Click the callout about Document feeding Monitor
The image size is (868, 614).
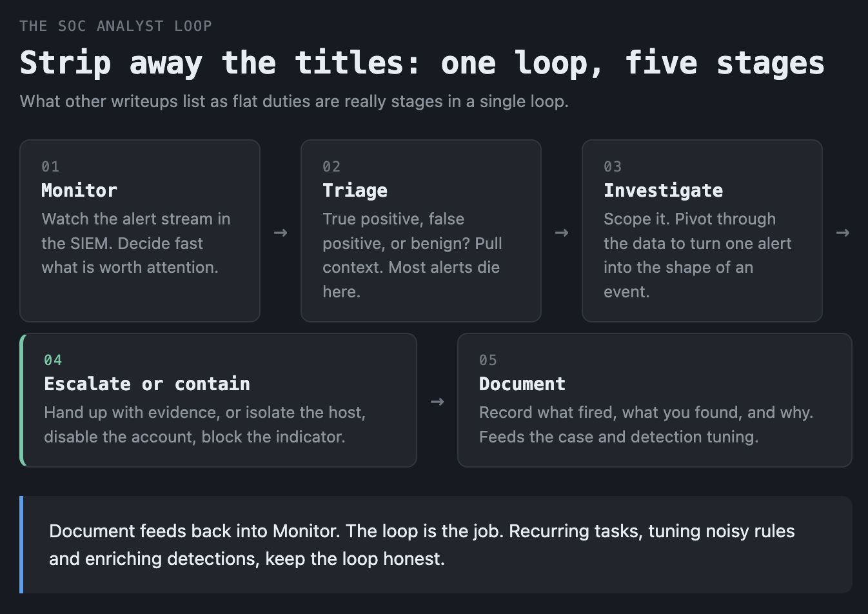(436, 544)
